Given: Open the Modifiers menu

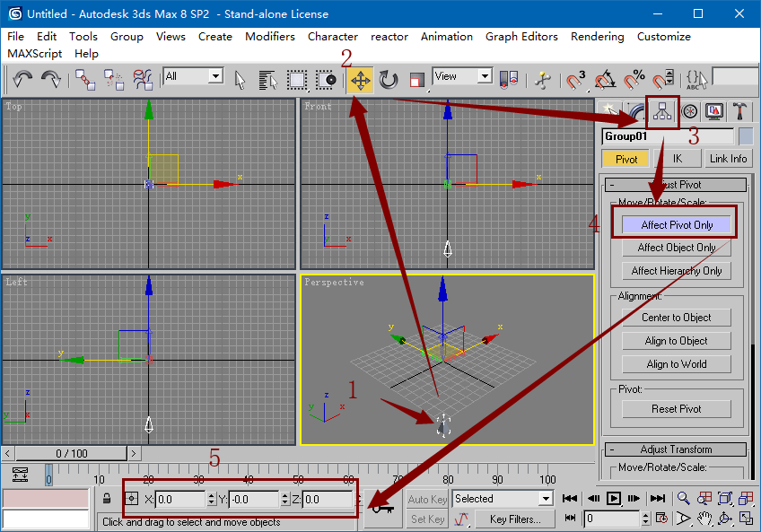Looking at the screenshot, I should [x=270, y=37].
